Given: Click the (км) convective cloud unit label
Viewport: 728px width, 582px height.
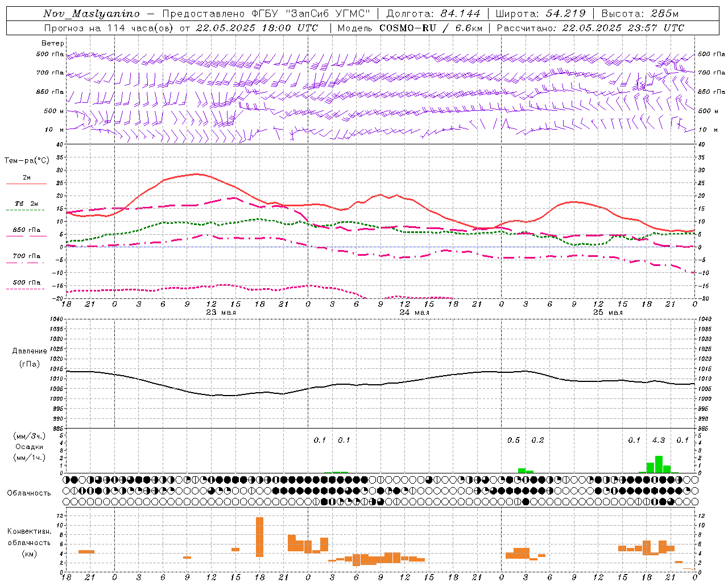Looking at the screenshot, I should 30,554.
